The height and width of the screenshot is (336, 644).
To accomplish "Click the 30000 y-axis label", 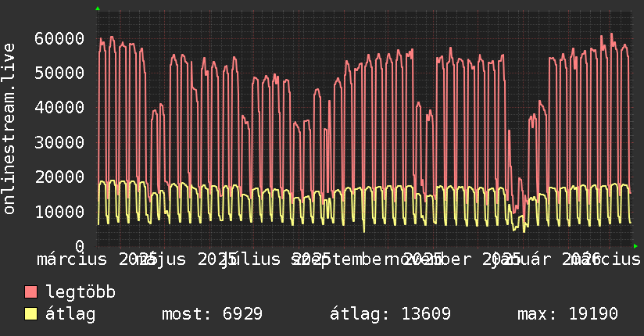I will 59,142.
